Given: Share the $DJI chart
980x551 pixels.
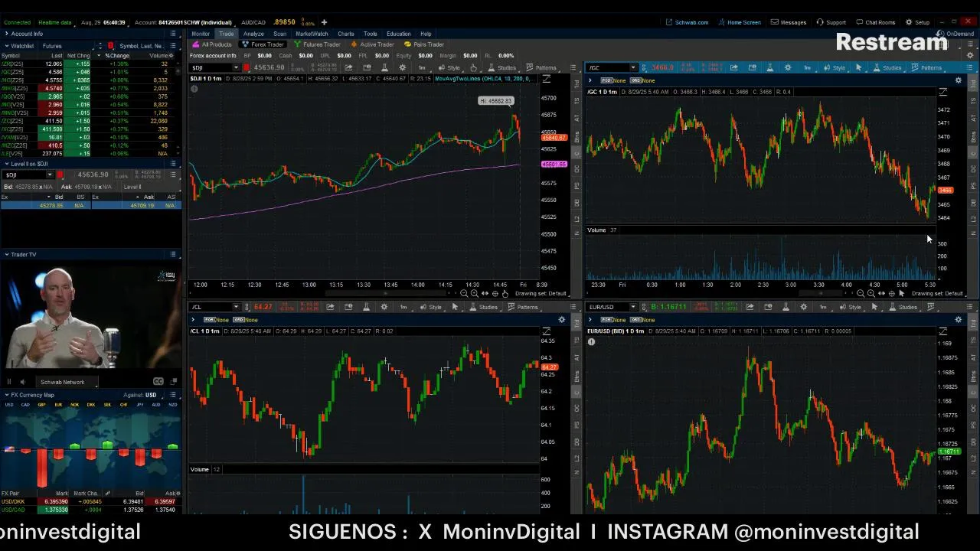Looking at the screenshot, I should click(x=348, y=67).
